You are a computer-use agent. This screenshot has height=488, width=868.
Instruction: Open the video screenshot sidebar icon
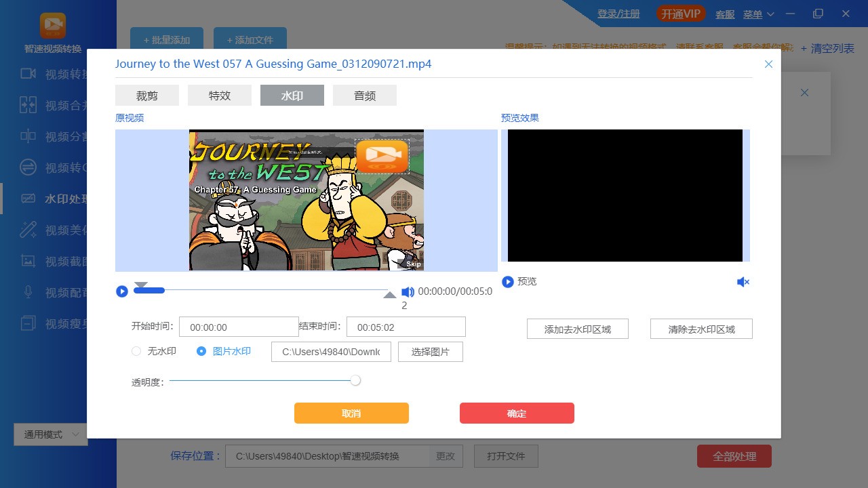pos(28,261)
